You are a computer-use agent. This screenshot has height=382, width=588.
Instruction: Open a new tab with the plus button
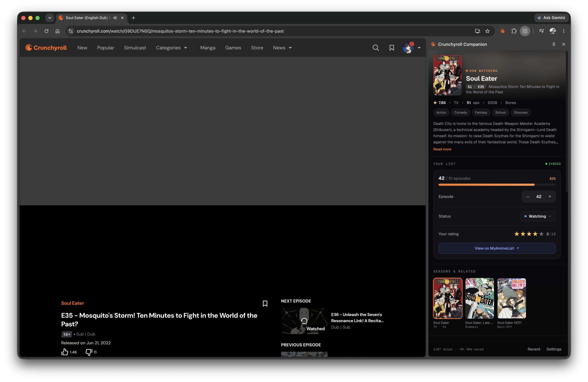pos(133,18)
